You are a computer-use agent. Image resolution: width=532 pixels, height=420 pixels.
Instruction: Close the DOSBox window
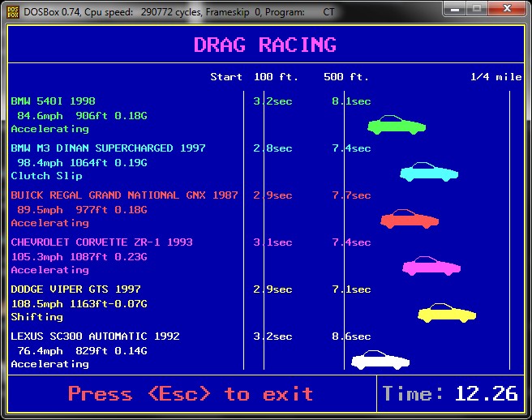(x=507, y=8)
